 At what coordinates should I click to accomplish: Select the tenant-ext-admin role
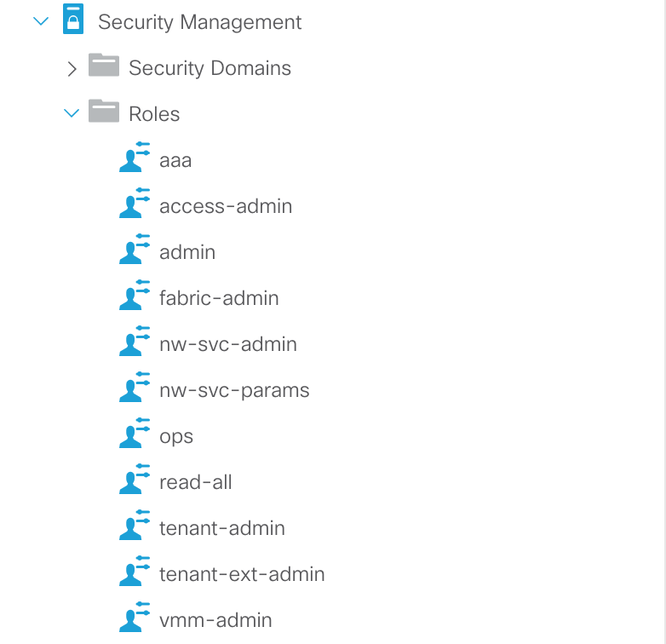coord(242,574)
